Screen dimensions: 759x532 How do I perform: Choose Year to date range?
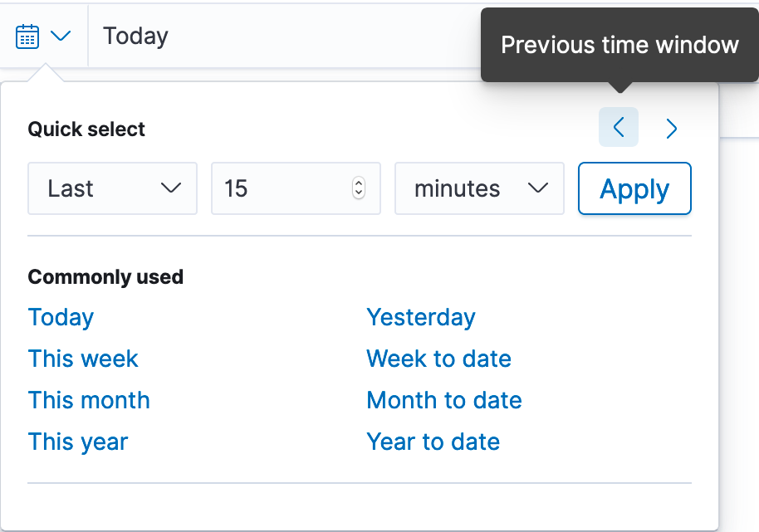pos(433,442)
